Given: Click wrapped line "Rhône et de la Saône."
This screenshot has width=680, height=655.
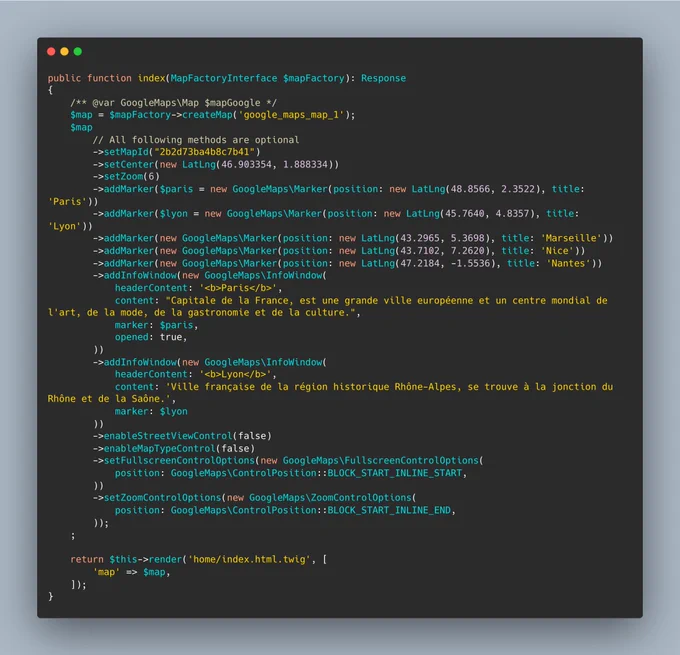Looking at the screenshot, I should pos(109,399).
